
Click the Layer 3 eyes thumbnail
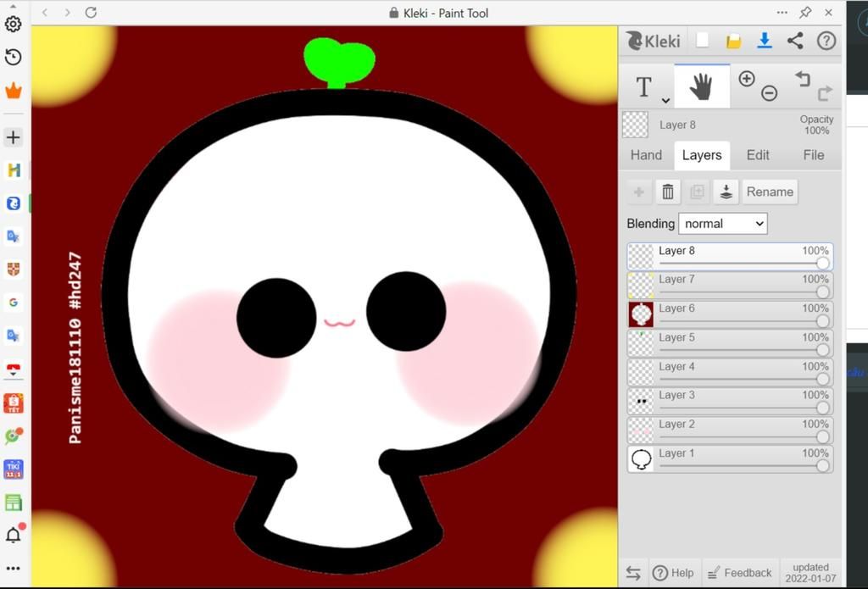click(641, 402)
